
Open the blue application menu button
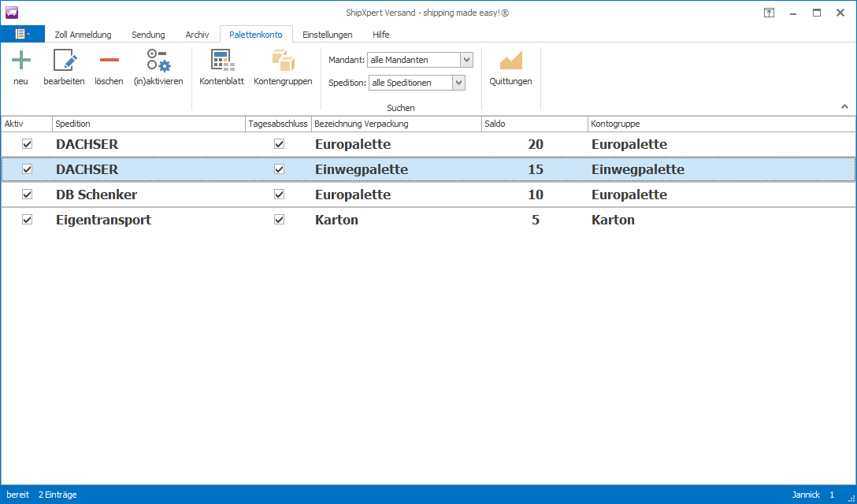22,34
